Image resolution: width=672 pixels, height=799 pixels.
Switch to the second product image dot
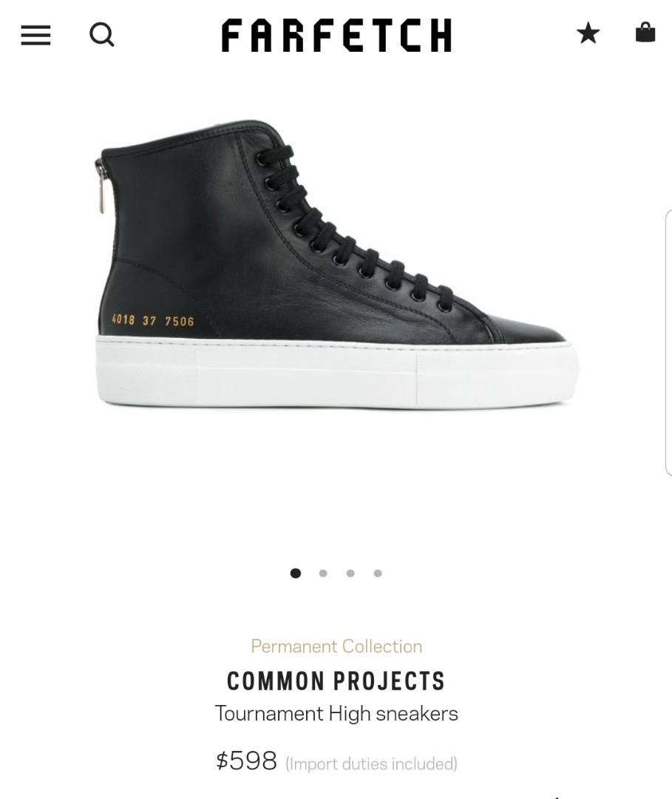pyautogui.click(x=323, y=573)
